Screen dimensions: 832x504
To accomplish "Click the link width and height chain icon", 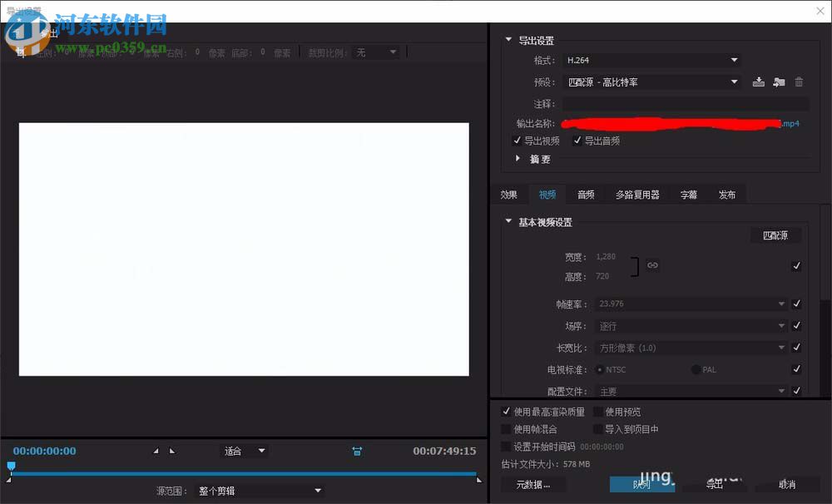I will (653, 264).
